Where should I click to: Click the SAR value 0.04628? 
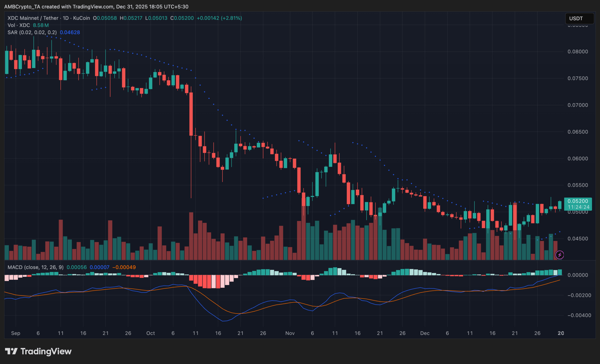tap(70, 32)
